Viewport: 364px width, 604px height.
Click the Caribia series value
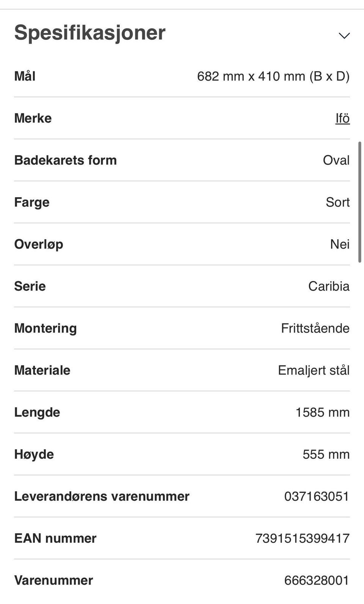(x=329, y=286)
